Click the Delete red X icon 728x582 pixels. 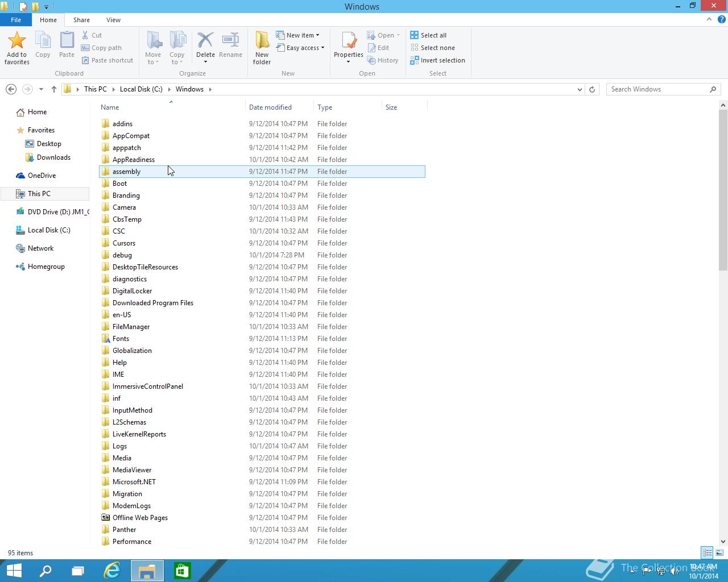(205, 40)
